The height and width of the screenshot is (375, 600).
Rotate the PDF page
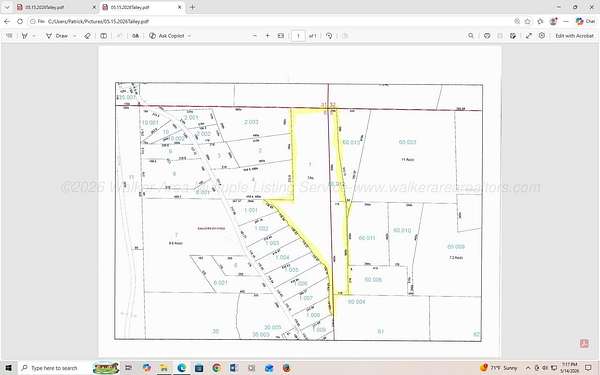coord(329,36)
